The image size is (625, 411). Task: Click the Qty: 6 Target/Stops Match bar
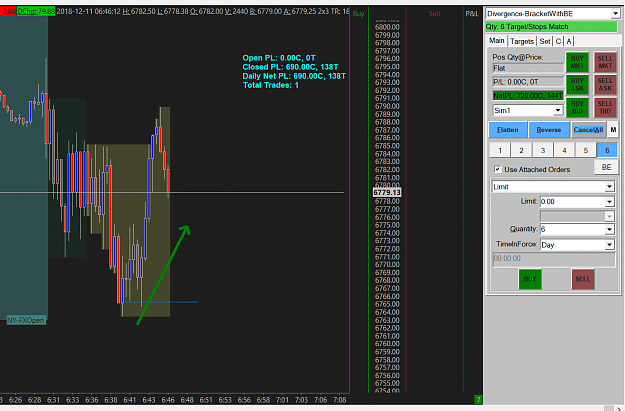coord(551,27)
